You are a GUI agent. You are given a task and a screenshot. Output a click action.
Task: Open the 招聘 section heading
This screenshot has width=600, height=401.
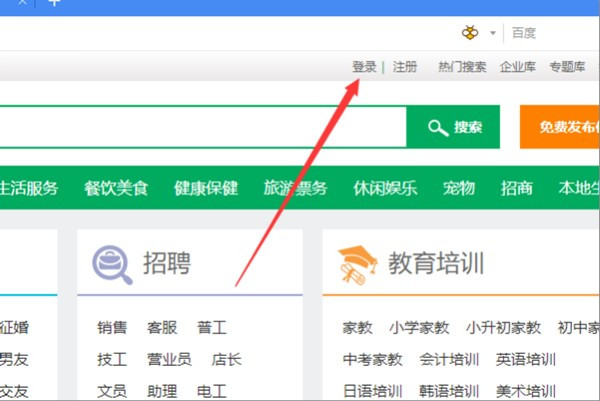[167, 263]
